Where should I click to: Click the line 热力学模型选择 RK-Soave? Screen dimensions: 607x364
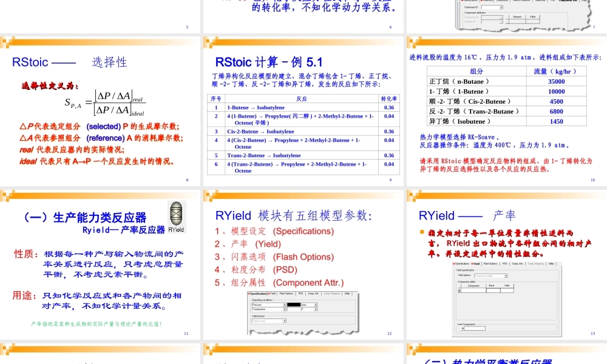pyautogui.click(x=459, y=137)
